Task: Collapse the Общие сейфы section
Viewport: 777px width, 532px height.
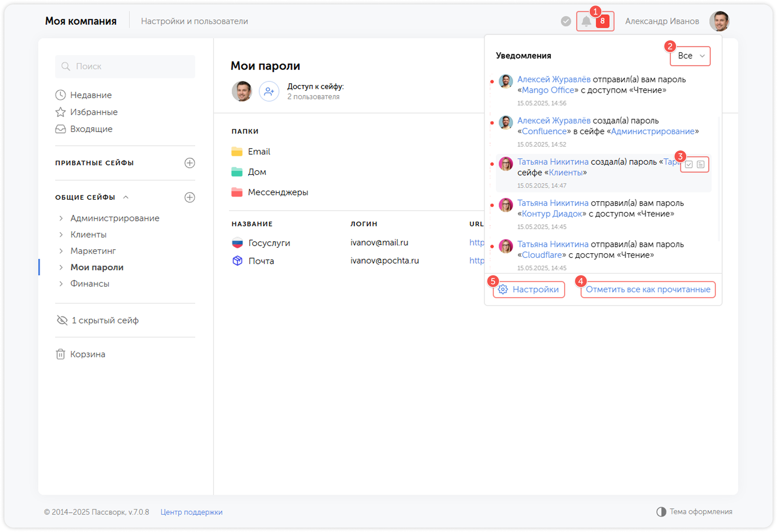Action: (126, 197)
